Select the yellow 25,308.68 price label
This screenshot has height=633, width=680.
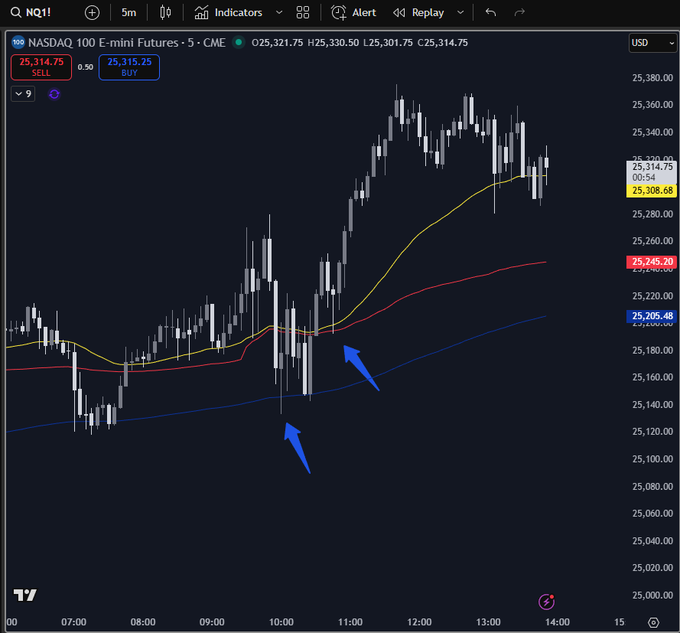[652, 190]
